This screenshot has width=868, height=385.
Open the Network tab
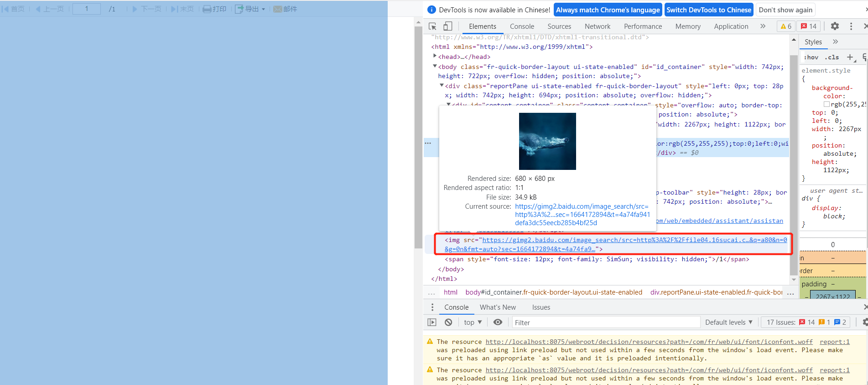click(x=598, y=26)
